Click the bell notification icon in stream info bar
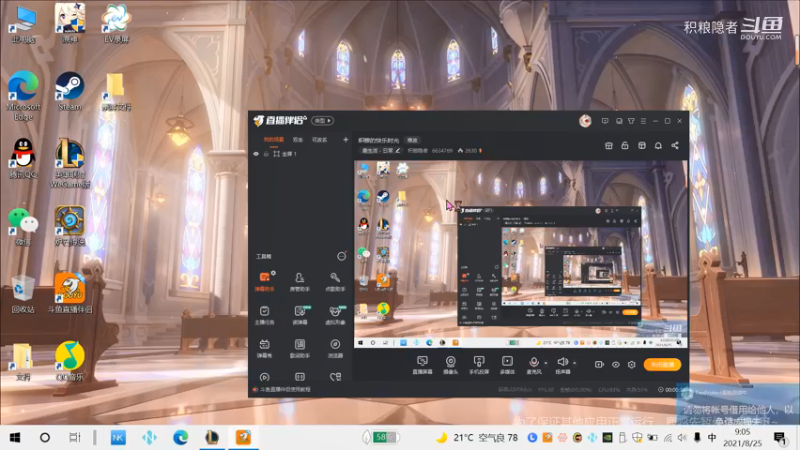Image resolution: width=800 pixels, height=450 pixels. 658,145
